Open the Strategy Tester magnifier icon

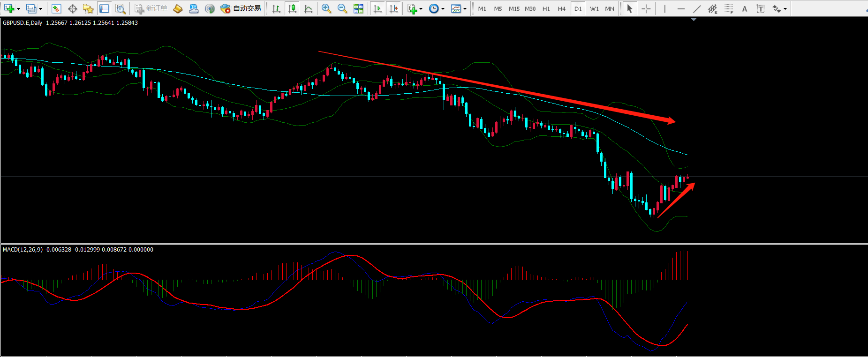pos(120,8)
